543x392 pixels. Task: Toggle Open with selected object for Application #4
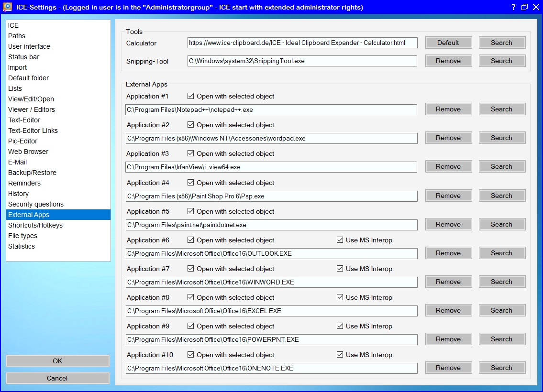pos(191,183)
